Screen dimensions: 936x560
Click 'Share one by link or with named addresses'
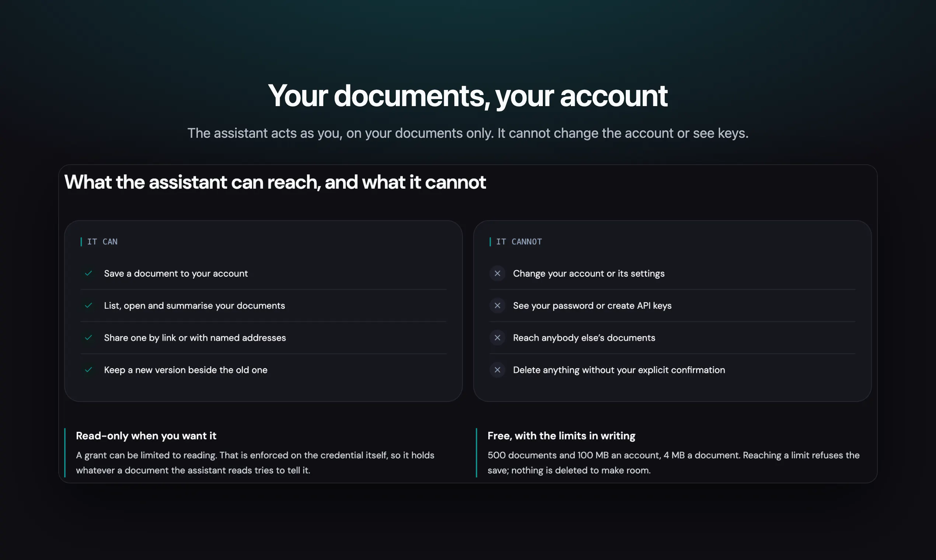pos(195,338)
